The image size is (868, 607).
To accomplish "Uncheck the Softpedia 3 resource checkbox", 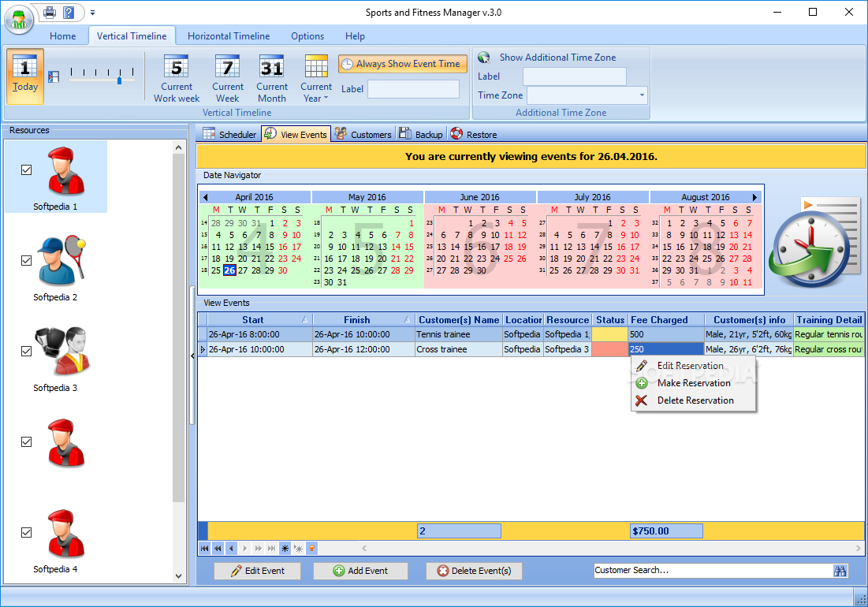I will tap(26, 351).
